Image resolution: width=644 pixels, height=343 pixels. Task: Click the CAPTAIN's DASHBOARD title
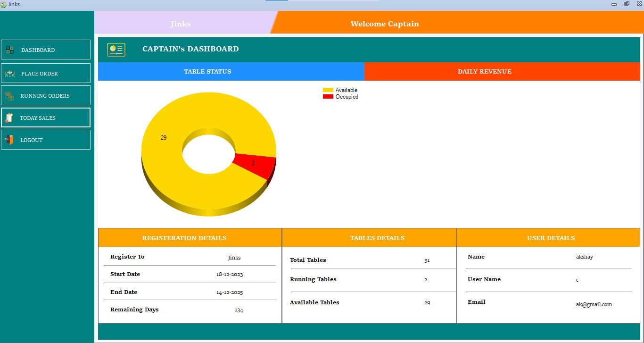(x=190, y=49)
